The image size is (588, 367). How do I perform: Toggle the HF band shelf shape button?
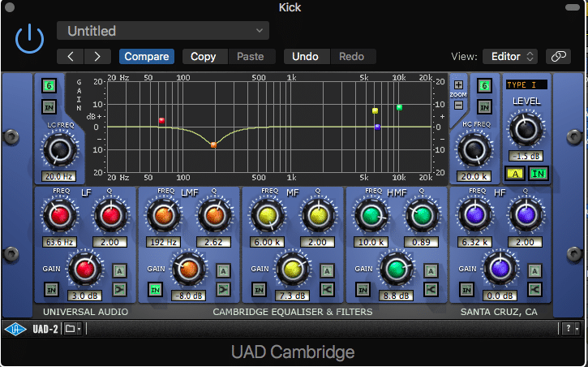tap(534, 289)
